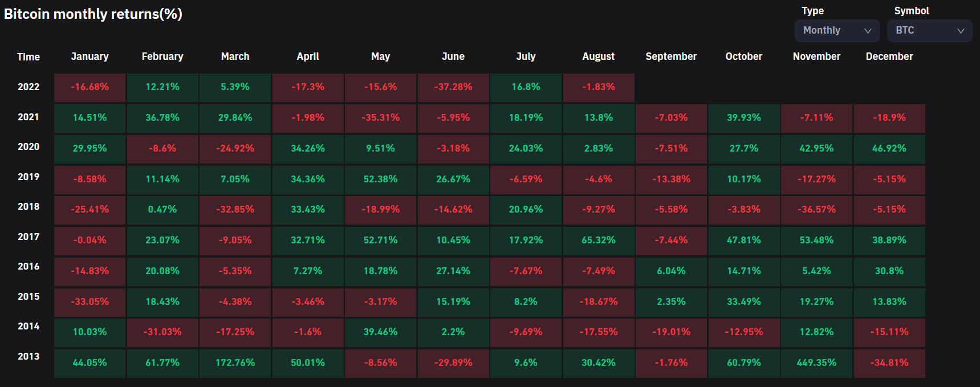Select the September column header
This screenshot has height=387, width=980.
pyautogui.click(x=671, y=56)
